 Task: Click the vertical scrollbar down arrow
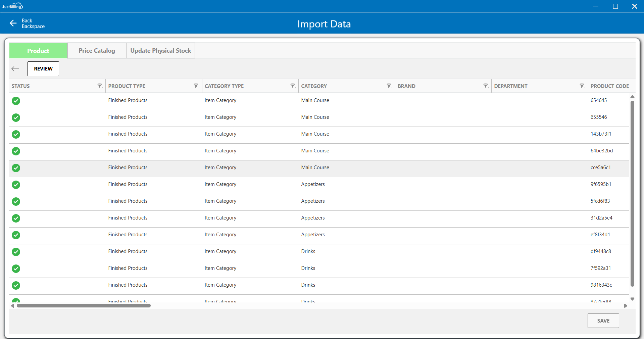click(x=632, y=299)
